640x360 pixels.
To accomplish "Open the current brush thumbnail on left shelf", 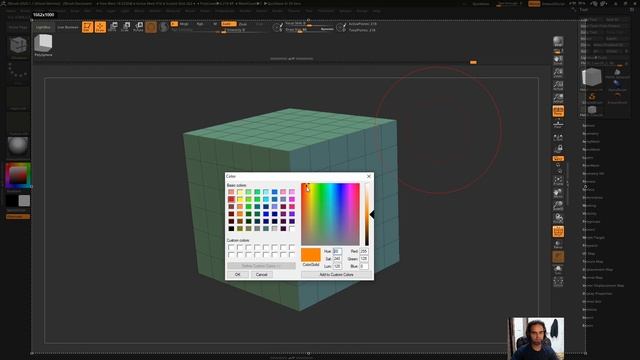I will tap(18, 45).
